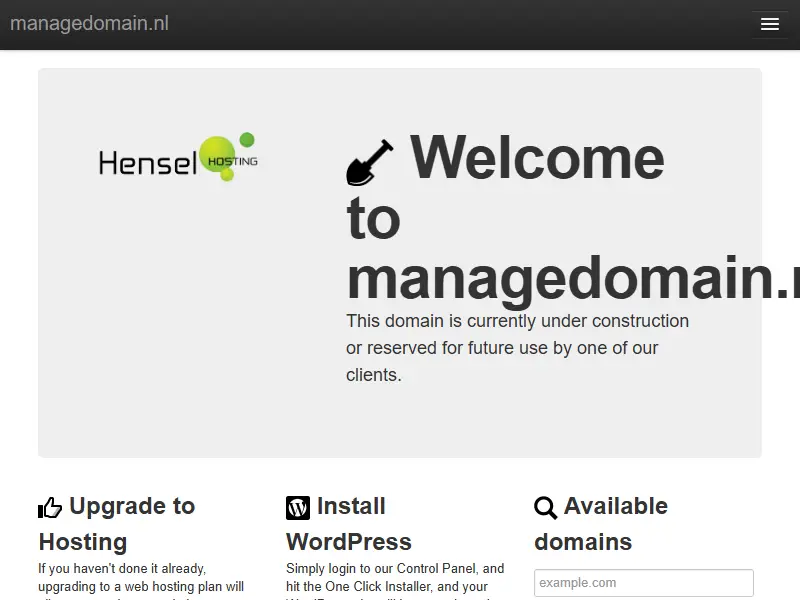Click 'If you haven't done it already' paragraph
This screenshot has height=600, width=800.
141,581
